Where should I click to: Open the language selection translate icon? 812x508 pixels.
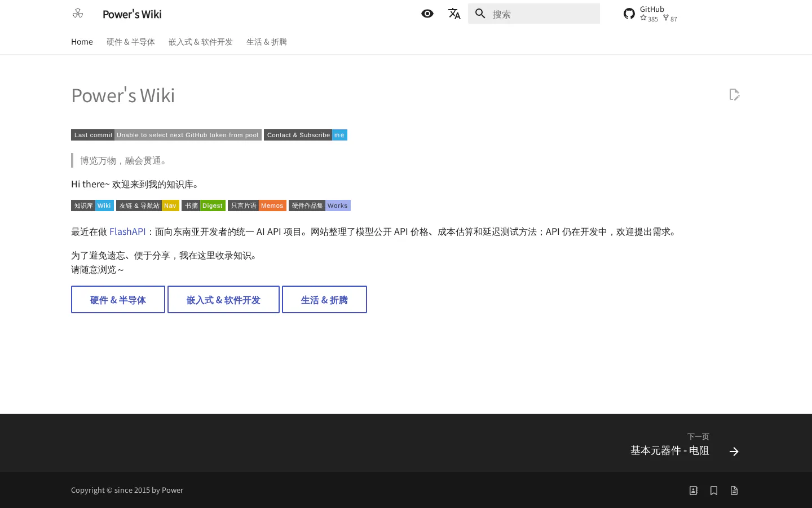[x=454, y=14]
